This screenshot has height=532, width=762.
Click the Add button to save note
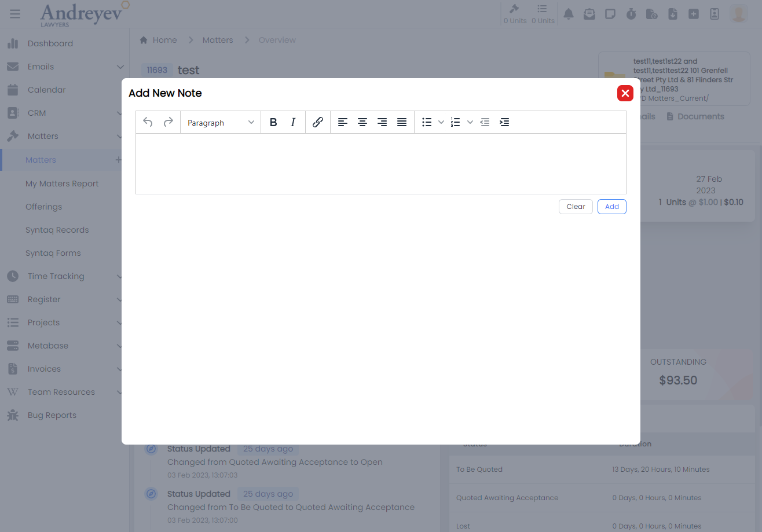click(x=611, y=207)
